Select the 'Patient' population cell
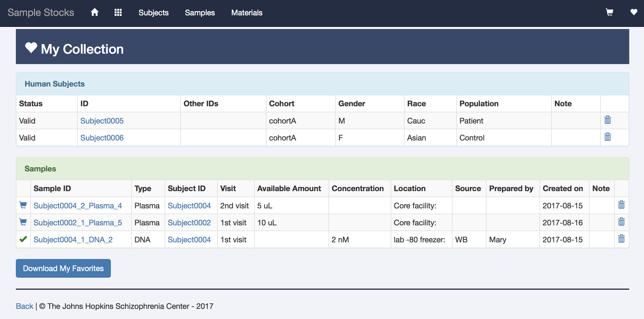644x319 pixels. [504, 121]
